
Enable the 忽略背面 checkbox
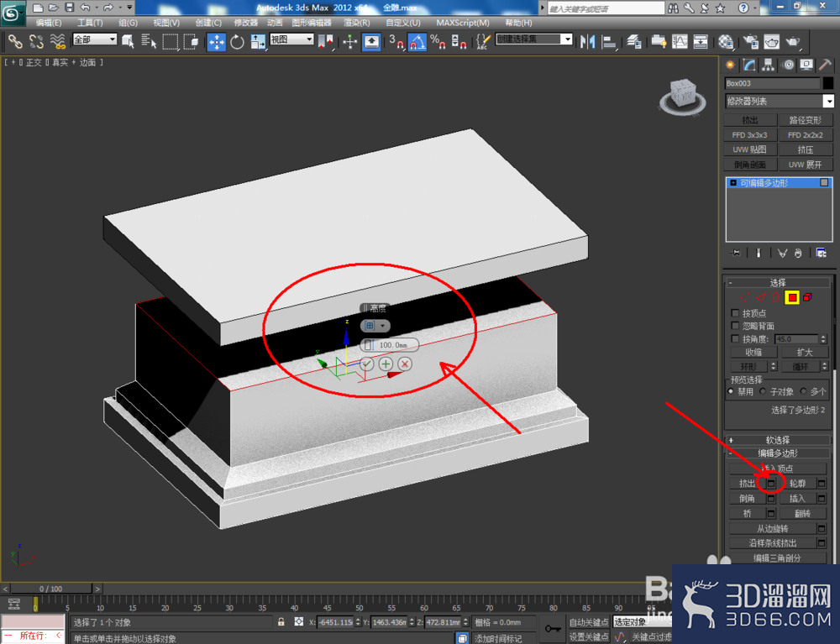coord(736,326)
